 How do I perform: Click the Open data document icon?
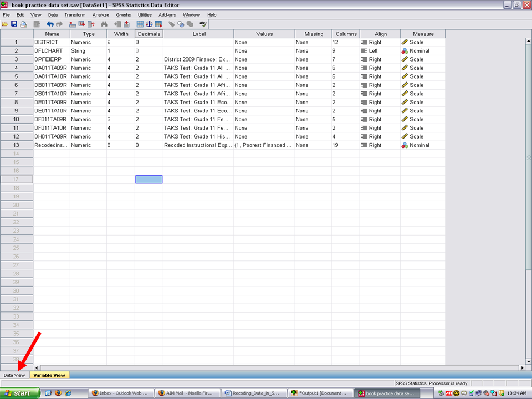tap(5, 24)
